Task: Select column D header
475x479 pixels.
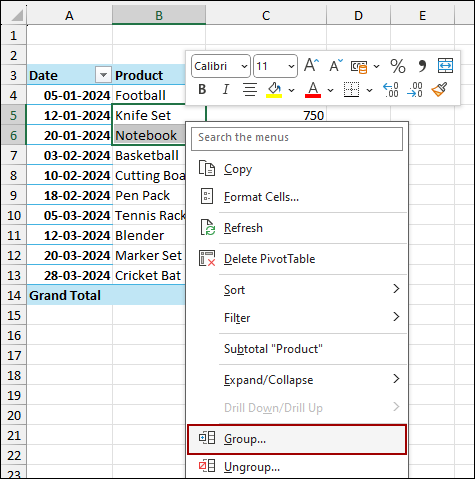Action: point(358,15)
